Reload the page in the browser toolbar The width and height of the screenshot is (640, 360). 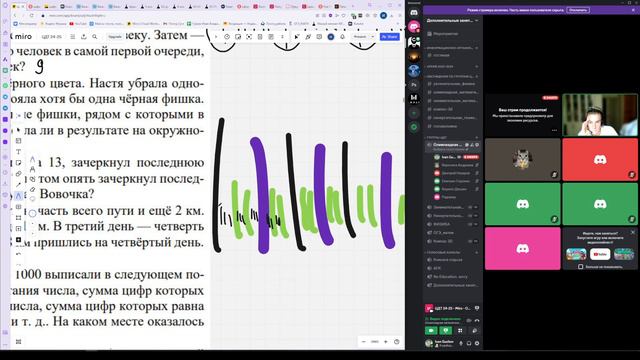click(x=31, y=15)
